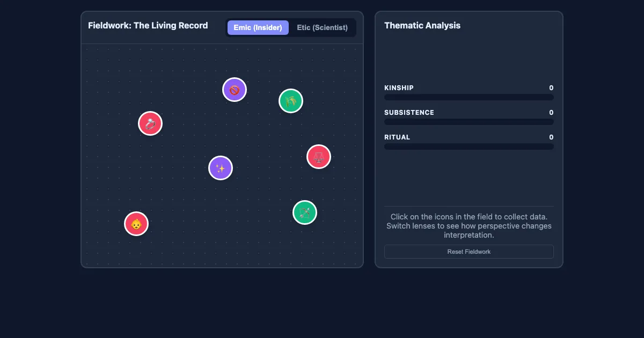Click the Ritual progress bar
The height and width of the screenshot is (338, 644).
click(469, 146)
